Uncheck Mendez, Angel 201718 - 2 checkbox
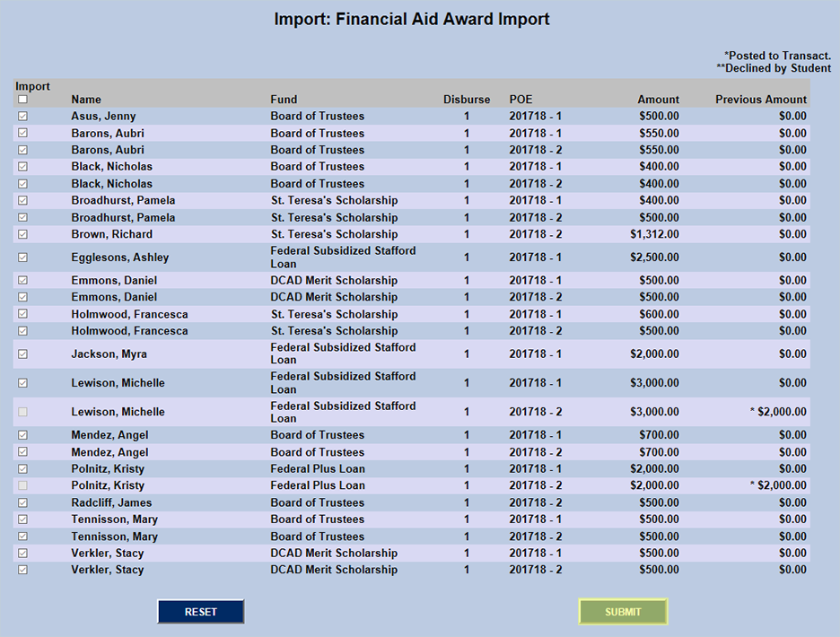Viewport: 840px width, 637px height. [23, 452]
